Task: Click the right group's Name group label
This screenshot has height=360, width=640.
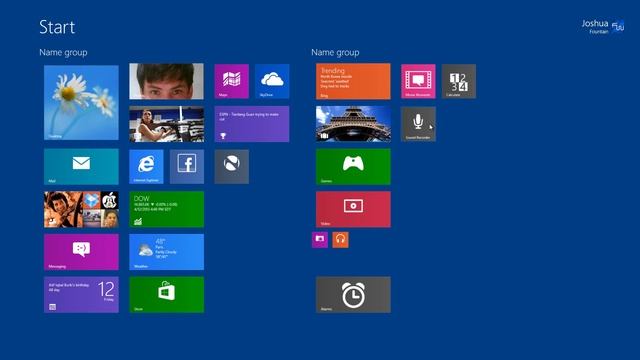Action: 335,52
